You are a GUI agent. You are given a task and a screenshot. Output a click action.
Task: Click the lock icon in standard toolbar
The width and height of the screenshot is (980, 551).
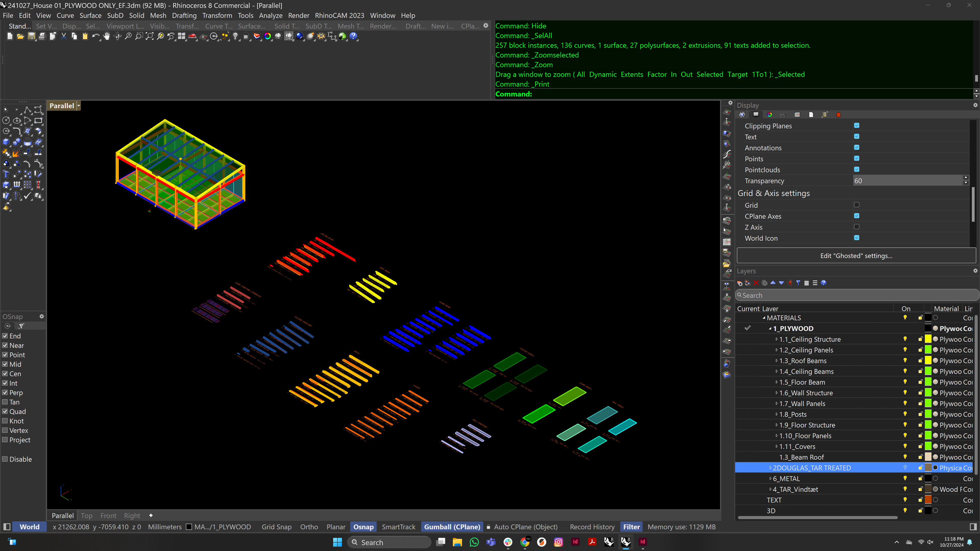(x=246, y=36)
